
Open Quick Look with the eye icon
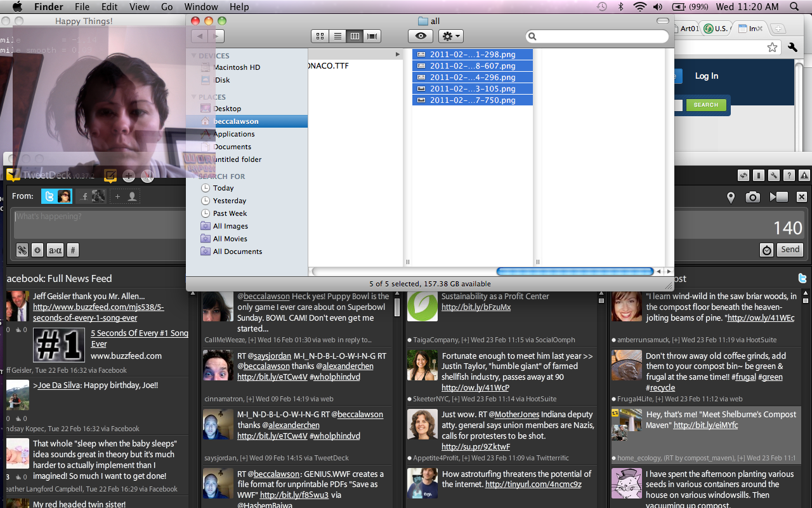point(420,36)
